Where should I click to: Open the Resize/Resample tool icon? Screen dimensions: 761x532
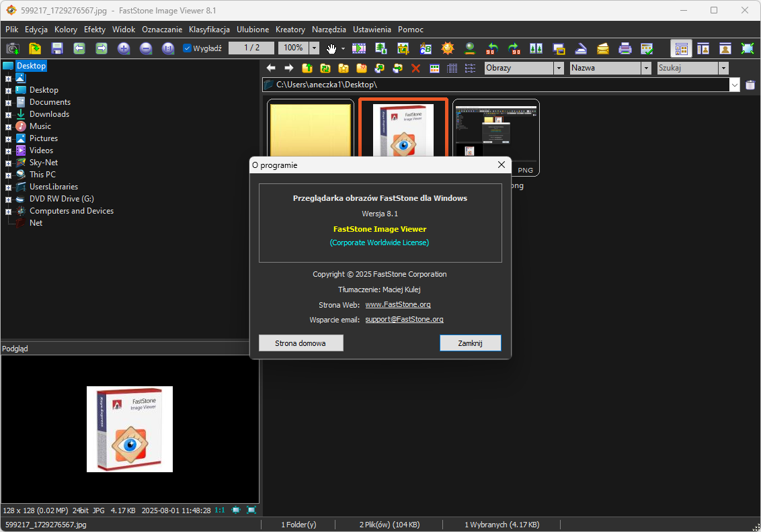pos(381,48)
